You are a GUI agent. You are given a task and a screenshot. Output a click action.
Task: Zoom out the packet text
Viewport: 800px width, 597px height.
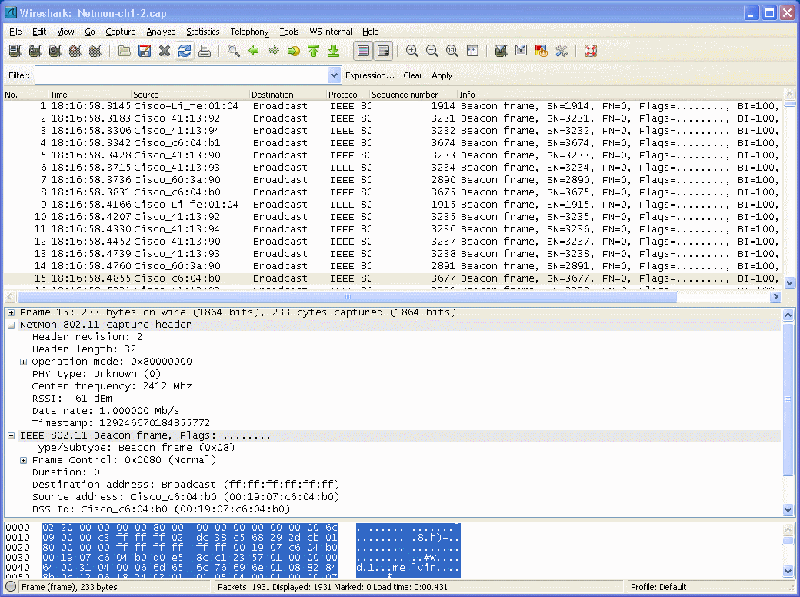[x=432, y=51]
